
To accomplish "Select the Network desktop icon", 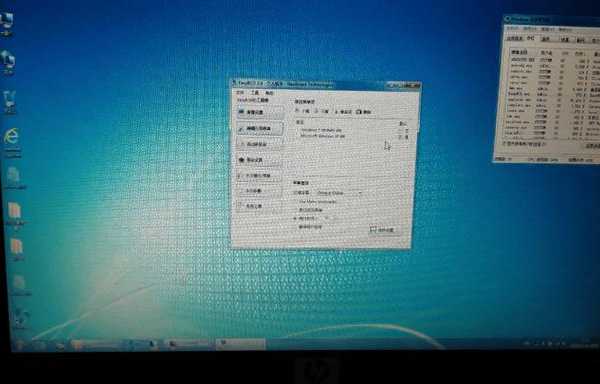I will click(8, 63).
